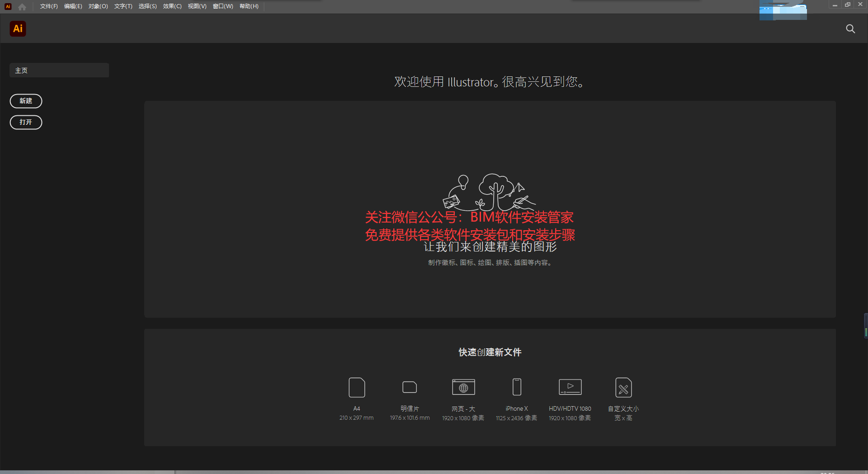The image size is (868, 474).
Task: Click the 新建 button
Action: point(26,101)
